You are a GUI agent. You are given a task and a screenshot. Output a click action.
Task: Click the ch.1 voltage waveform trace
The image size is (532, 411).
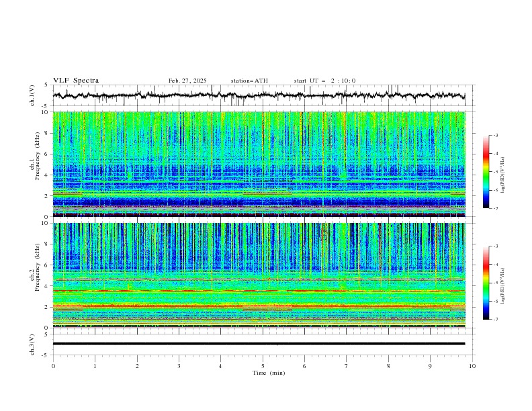pos(259,95)
